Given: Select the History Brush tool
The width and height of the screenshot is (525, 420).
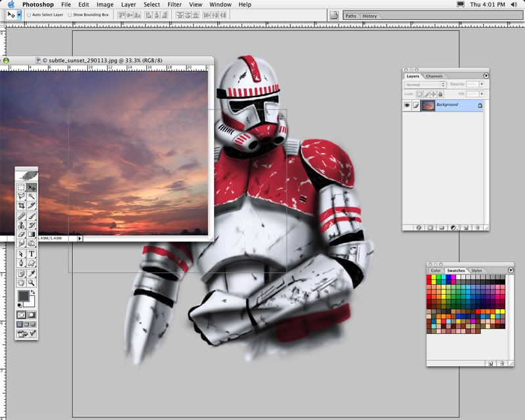Looking at the screenshot, I should 31,225.
